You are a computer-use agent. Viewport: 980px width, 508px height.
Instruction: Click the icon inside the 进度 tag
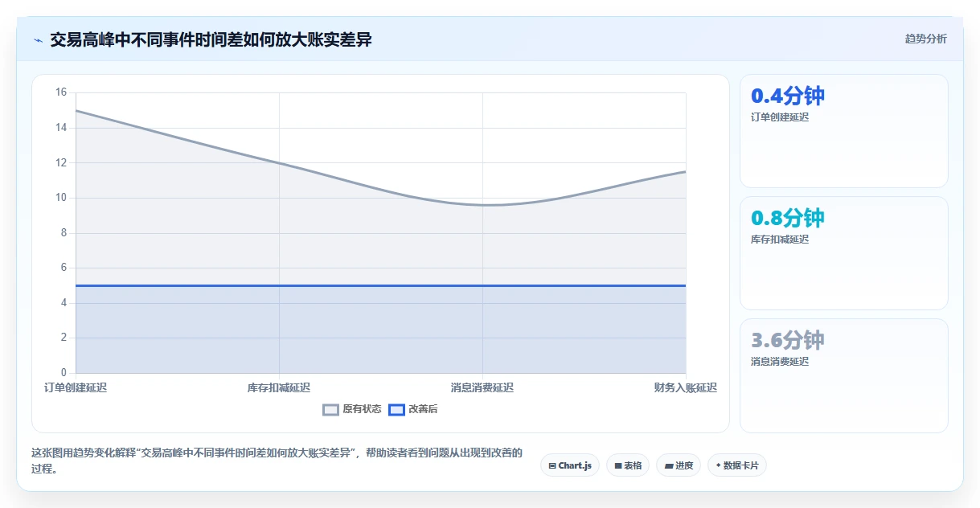[x=669, y=465]
